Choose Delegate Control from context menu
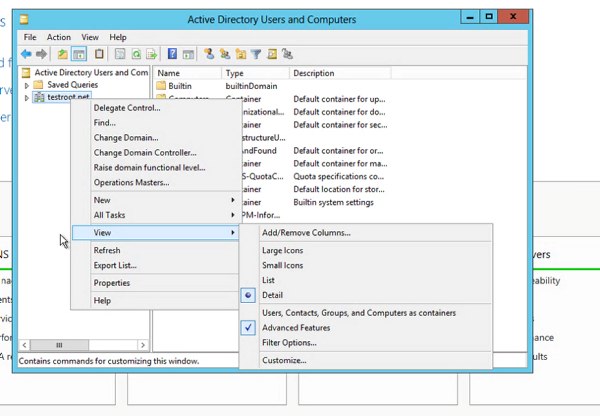 point(155,108)
